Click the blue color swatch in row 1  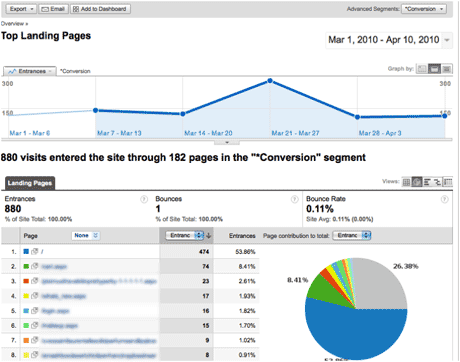(26, 251)
